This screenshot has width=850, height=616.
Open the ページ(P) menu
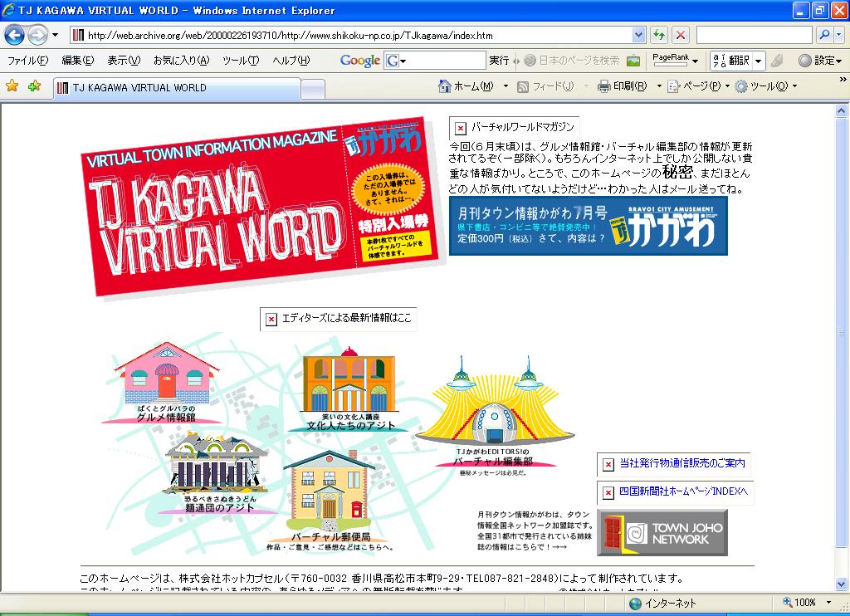[699, 86]
